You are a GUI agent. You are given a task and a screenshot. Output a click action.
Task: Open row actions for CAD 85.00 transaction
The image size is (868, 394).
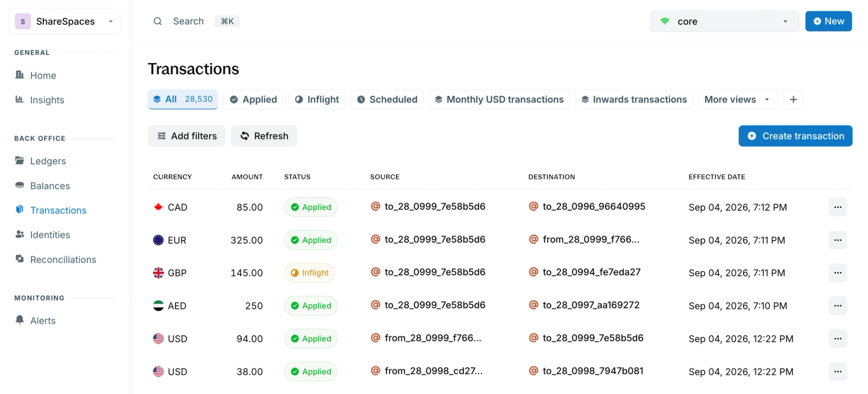(x=838, y=207)
